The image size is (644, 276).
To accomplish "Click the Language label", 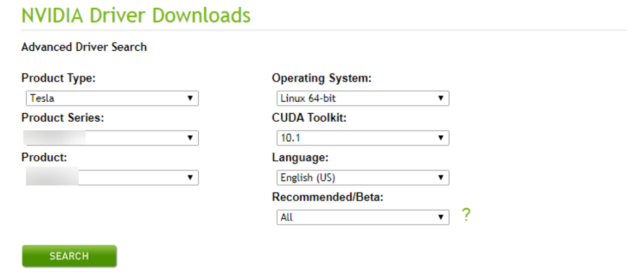I will 300,158.
